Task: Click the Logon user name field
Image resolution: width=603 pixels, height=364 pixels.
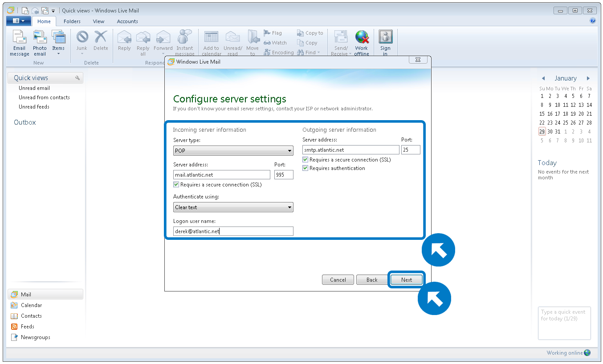Action: point(233,231)
